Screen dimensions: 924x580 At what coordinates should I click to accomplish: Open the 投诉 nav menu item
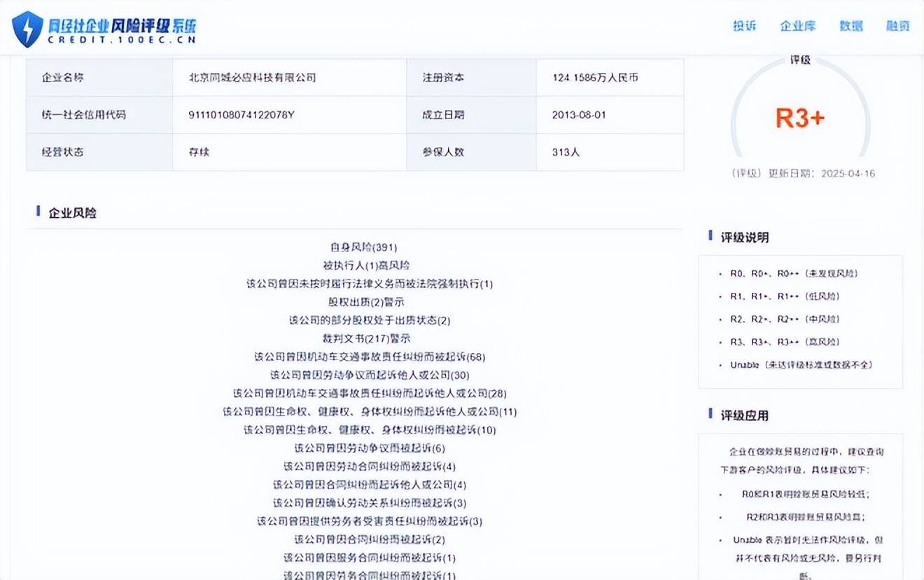[745, 26]
